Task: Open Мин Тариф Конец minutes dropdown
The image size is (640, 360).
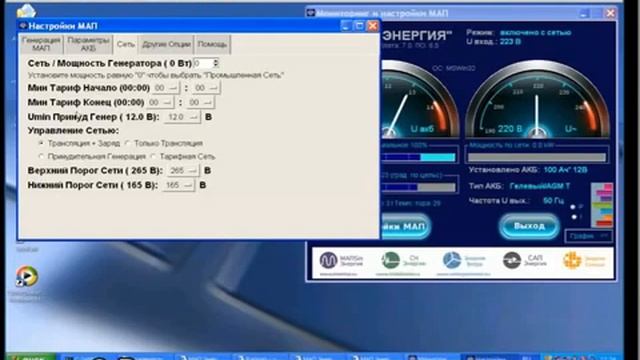Action: coord(200,102)
